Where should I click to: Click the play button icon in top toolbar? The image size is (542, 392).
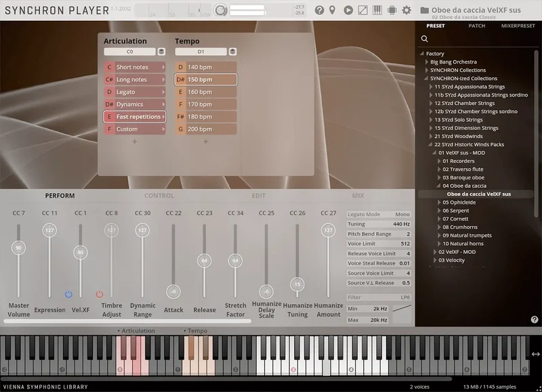tap(348, 10)
